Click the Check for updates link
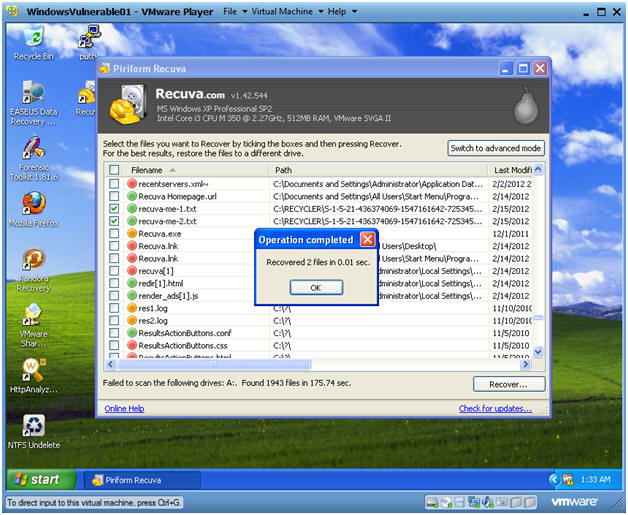 tap(495, 408)
